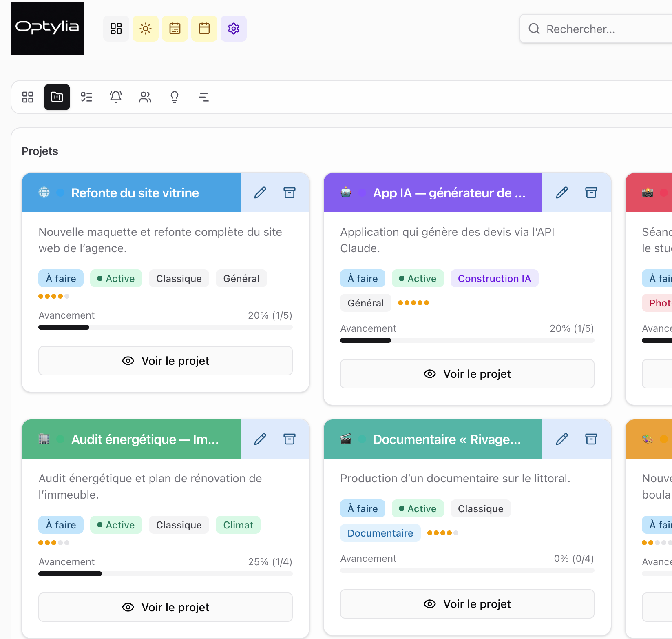The height and width of the screenshot is (639, 672).
Task: Switch to the task checklist tab
Action: click(x=86, y=97)
